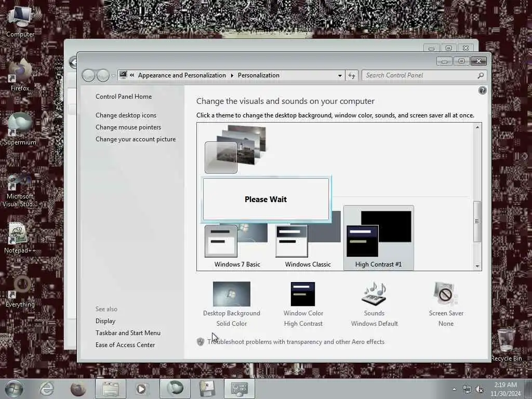Open Supermium desktop shortcut

coord(20,129)
